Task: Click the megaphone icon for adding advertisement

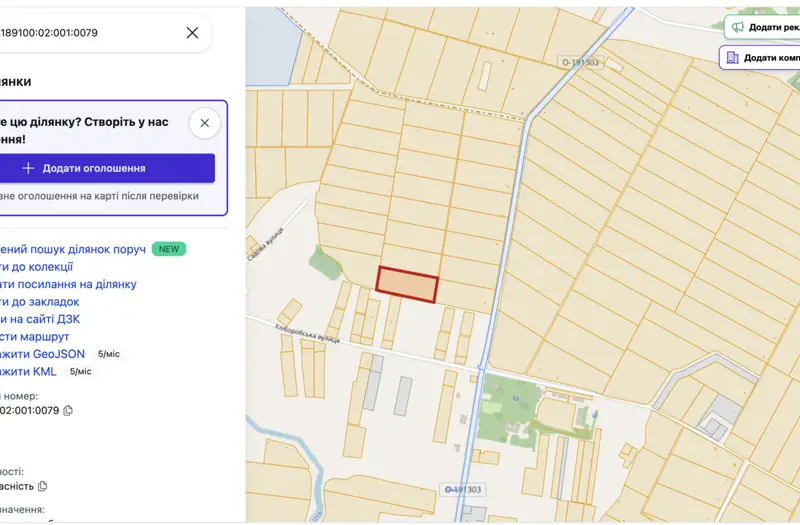Action: [738, 27]
